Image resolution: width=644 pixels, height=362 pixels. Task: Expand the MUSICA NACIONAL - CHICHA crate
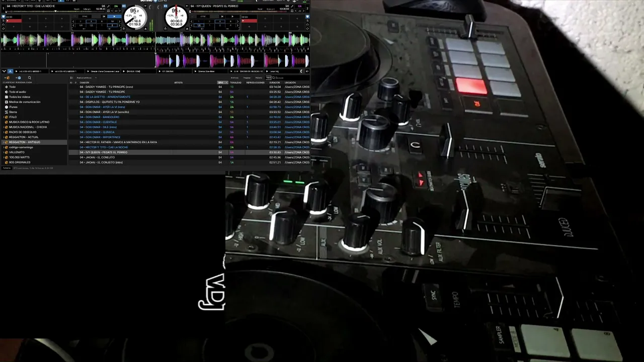point(4,127)
